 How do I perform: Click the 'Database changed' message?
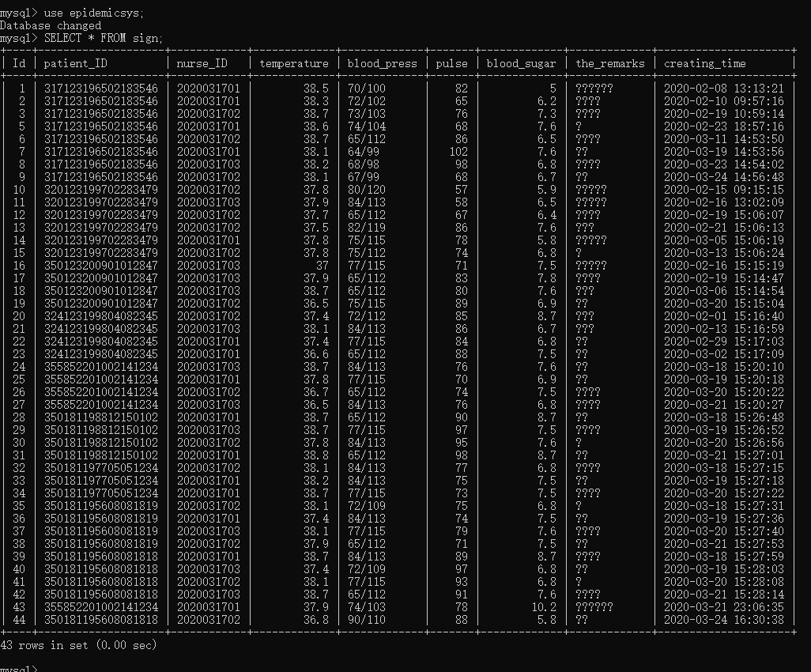51,25
